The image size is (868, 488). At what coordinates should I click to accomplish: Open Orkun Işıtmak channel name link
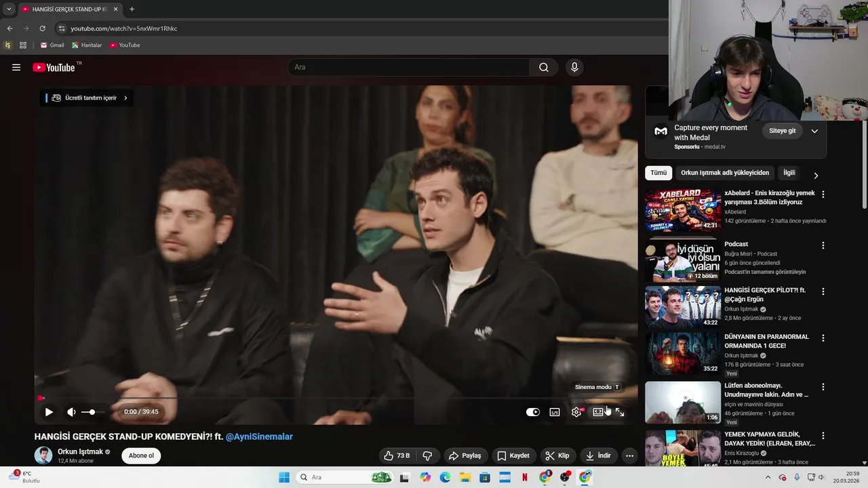[x=80, y=451]
